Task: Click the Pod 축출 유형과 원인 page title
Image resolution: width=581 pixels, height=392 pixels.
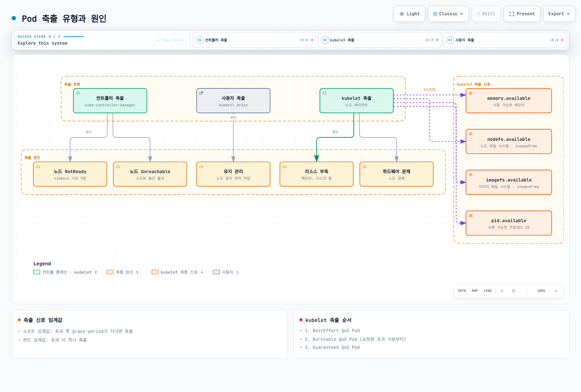Action: pyautogui.click(x=64, y=19)
